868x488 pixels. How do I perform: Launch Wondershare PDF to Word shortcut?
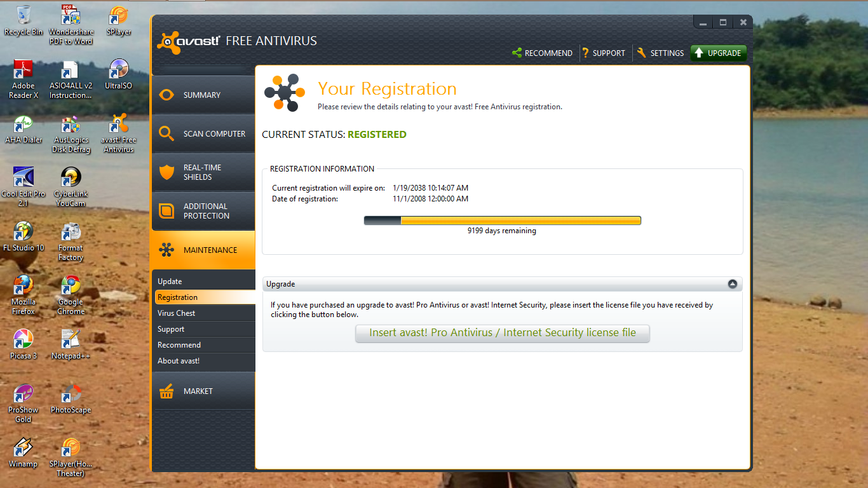click(x=71, y=24)
